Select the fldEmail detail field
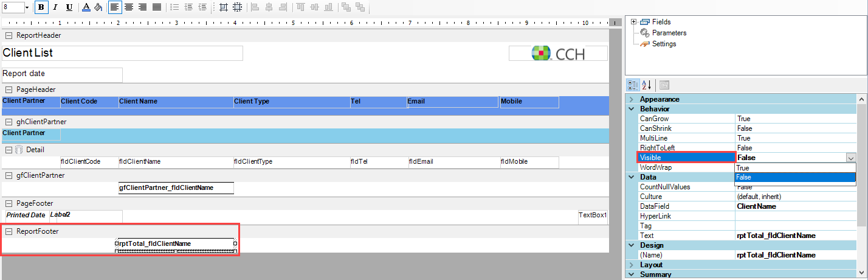The height and width of the screenshot is (280, 868). pos(453,163)
